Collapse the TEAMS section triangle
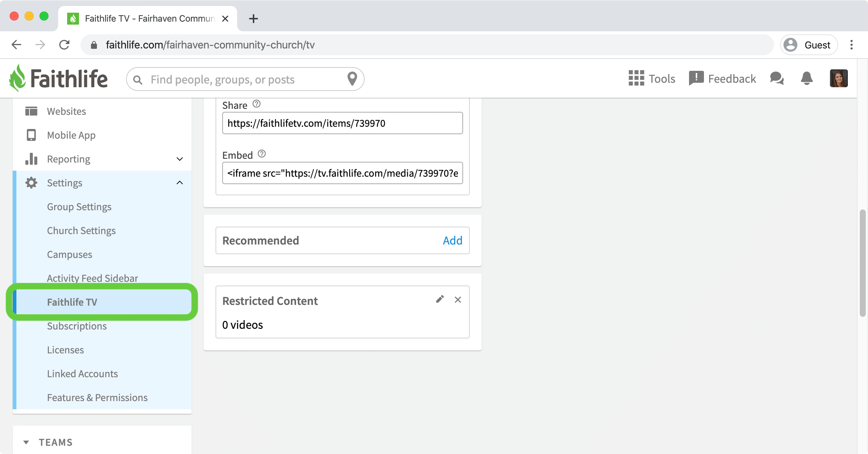Viewport: 868px width, 454px height. point(26,442)
